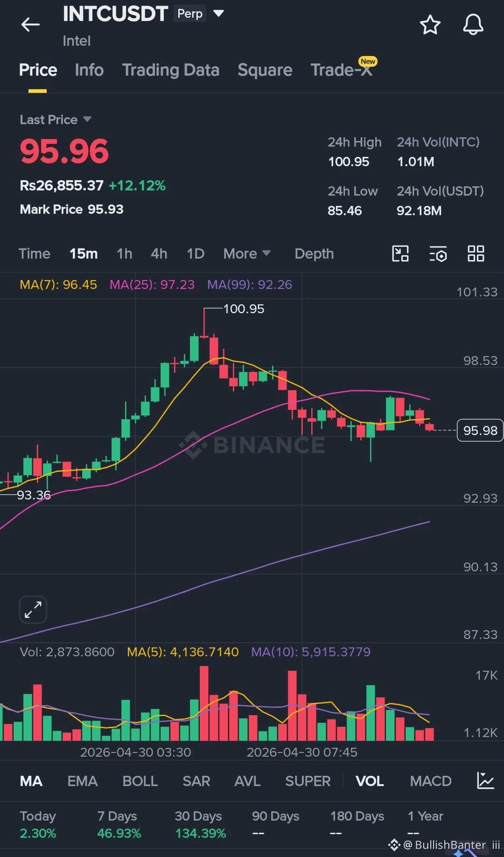Click the last price 95.96

click(x=64, y=151)
